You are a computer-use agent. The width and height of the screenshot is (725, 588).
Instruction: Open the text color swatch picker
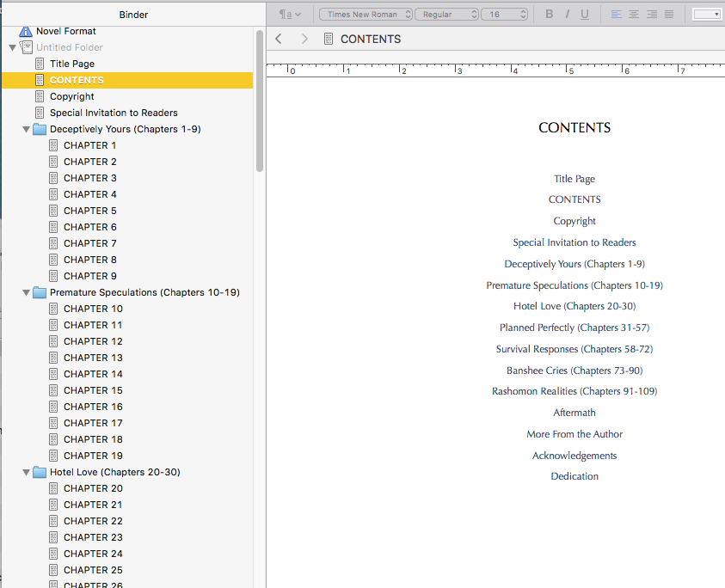coord(707,14)
